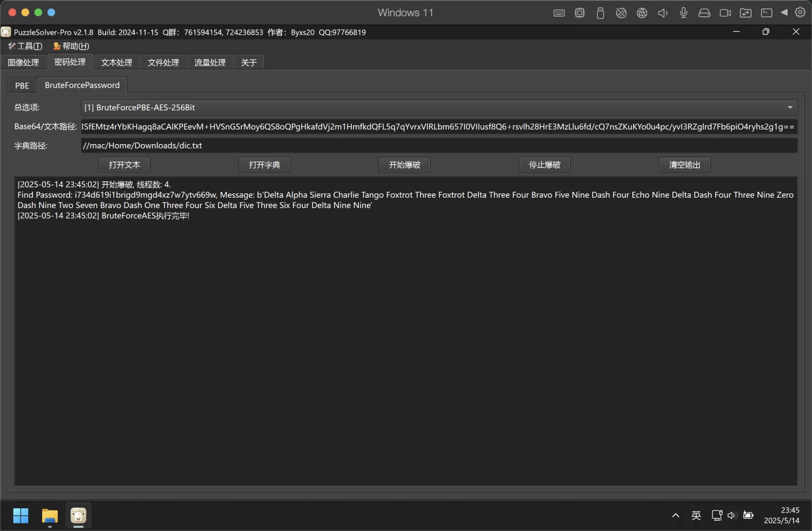Show hidden tray icons chevron

click(x=676, y=515)
